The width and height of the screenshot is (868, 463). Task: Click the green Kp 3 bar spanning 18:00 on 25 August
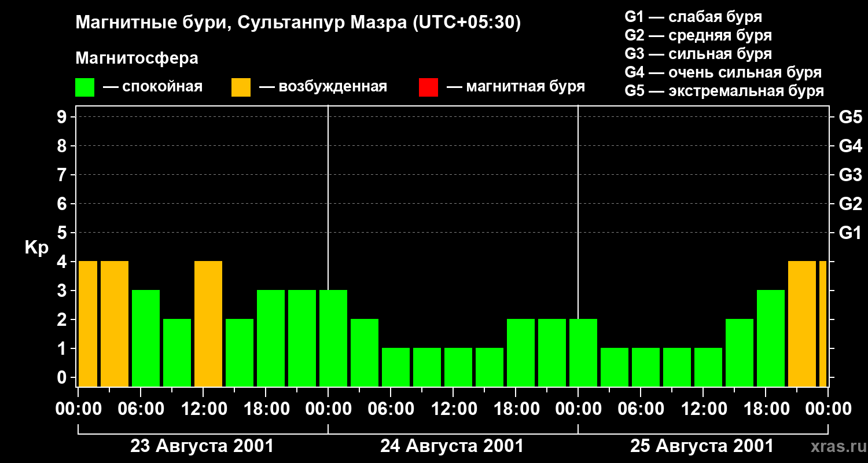point(771,339)
